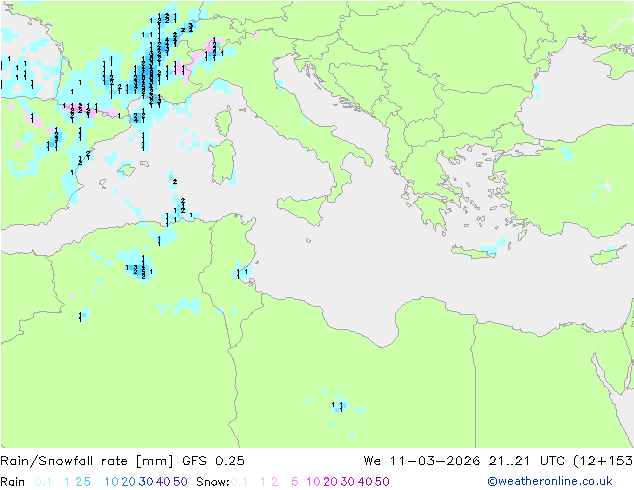Screen dimensions: 634x490
Task: Click the "21..21 UTC" time text
Action: (x=526, y=461)
